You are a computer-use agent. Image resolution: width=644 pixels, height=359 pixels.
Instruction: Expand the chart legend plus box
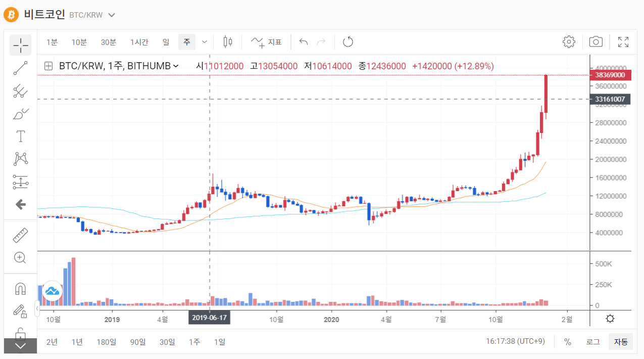(48, 66)
